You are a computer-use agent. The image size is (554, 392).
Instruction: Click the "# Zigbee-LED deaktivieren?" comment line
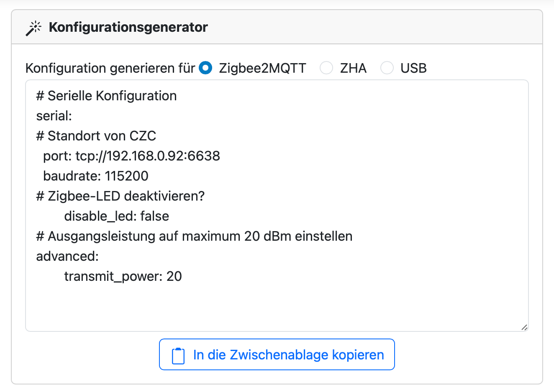click(x=120, y=196)
